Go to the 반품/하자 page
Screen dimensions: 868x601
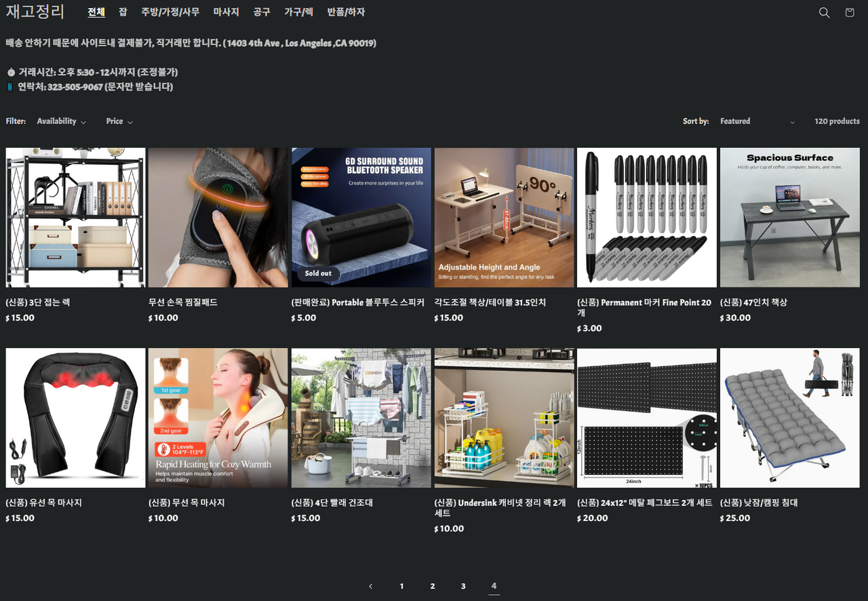click(346, 12)
